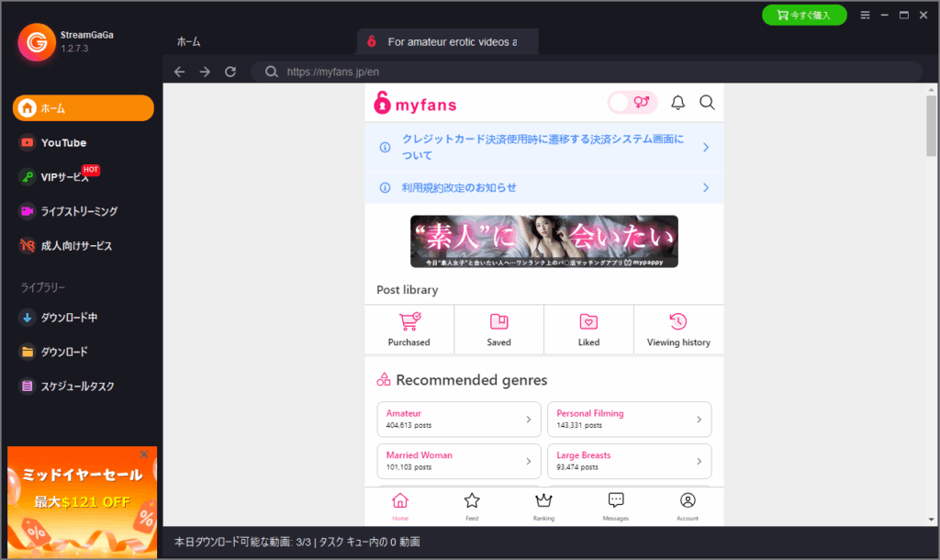Open the myfans notification bell
The height and width of the screenshot is (560, 940).
[x=677, y=103]
